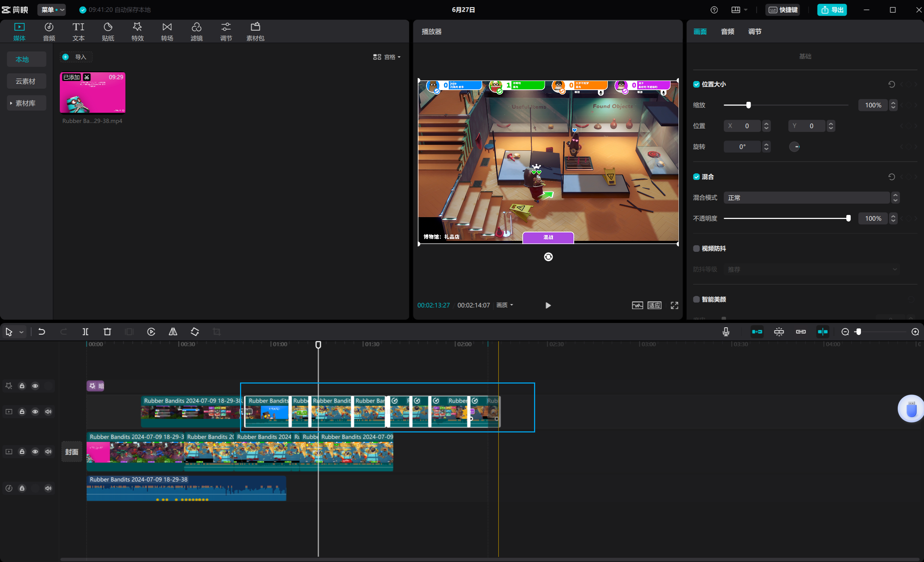The width and height of the screenshot is (924, 562).
Task: Open the 混合模式 正常 dropdown
Action: [811, 197]
